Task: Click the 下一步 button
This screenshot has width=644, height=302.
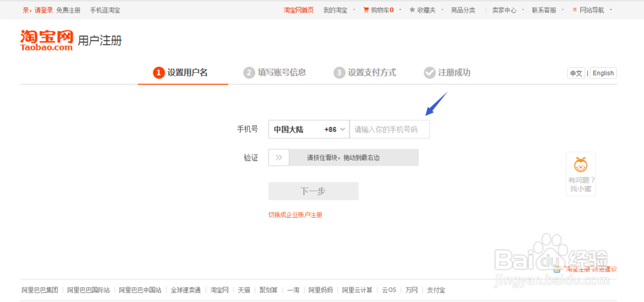Action: (x=314, y=191)
